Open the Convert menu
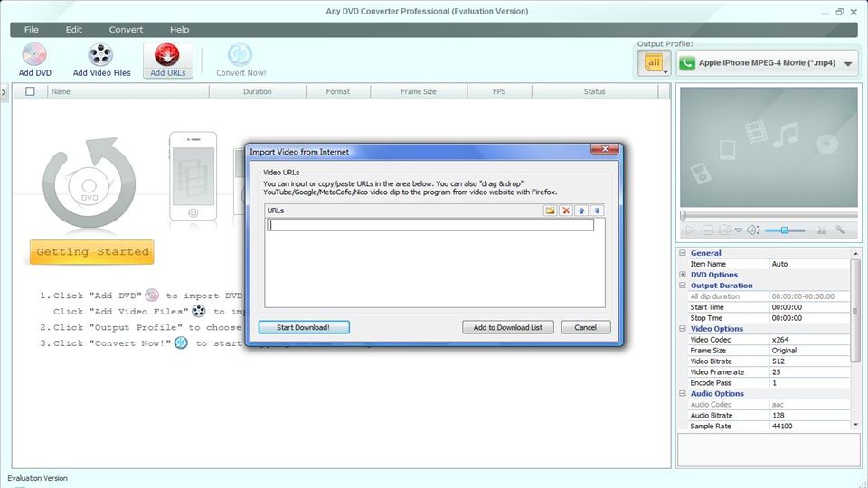This screenshot has height=488, width=868. pos(126,29)
